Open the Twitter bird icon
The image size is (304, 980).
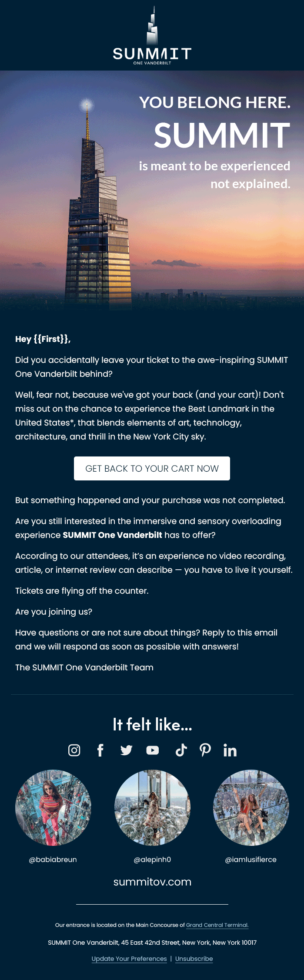pos(126,750)
